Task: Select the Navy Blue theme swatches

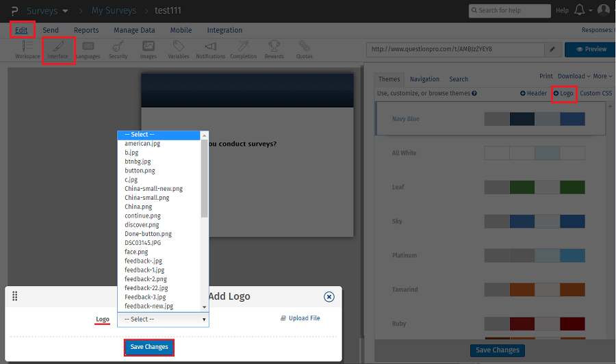Action: pos(535,119)
